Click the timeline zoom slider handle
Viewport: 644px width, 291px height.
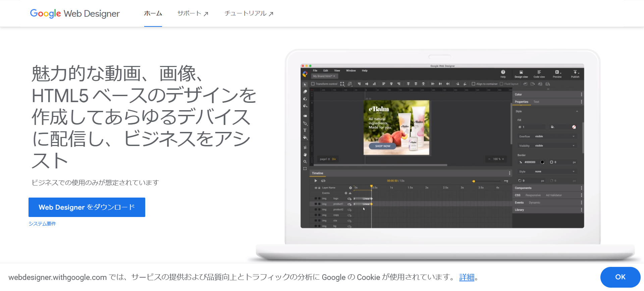(474, 181)
